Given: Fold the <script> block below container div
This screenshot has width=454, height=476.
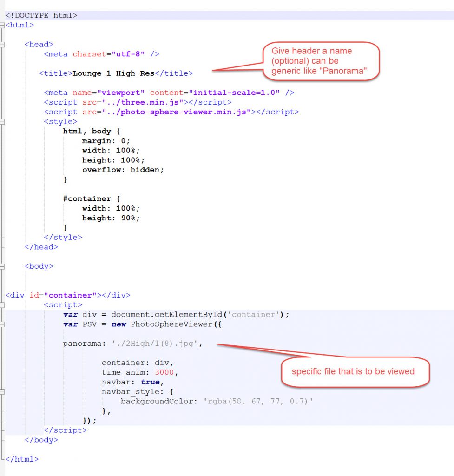Looking at the screenshot, I should point(2,305).
